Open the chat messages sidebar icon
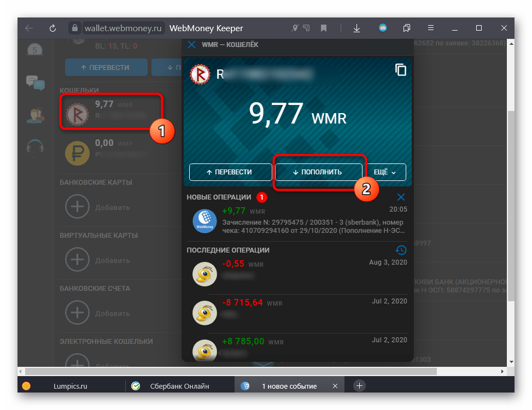This screenshot has width=532, height=410. tap(36, 83)
